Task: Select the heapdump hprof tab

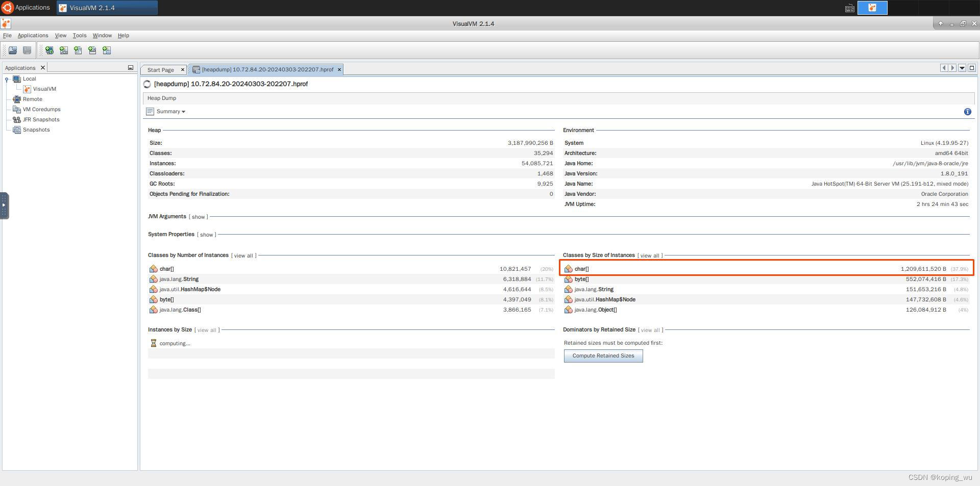Action: 267,69
